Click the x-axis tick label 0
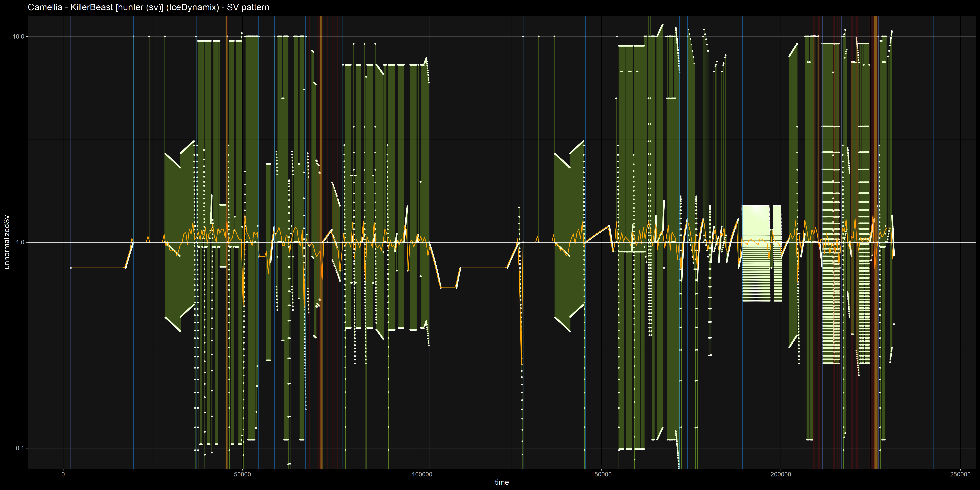Viewport: 980px width, 490px height. 63,474
